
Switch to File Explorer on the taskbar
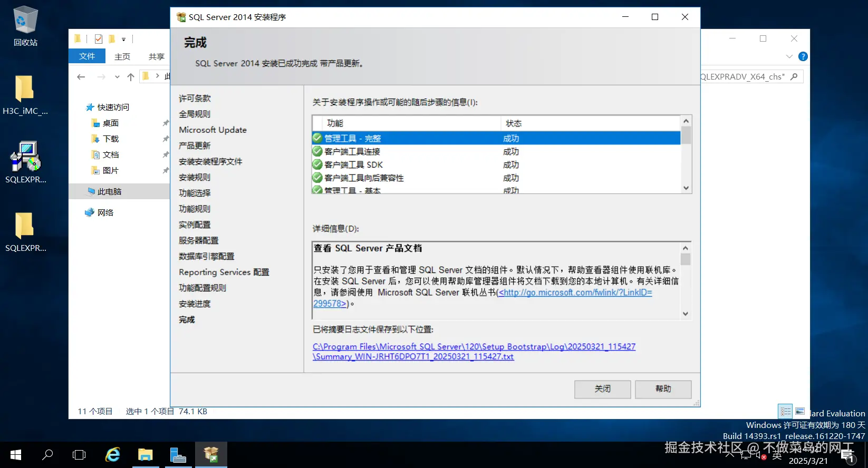tap(146, 454)
